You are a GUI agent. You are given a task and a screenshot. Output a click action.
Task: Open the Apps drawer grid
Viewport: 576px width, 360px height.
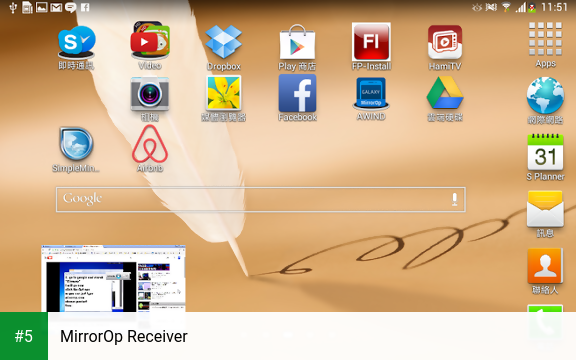coord(546,39)
